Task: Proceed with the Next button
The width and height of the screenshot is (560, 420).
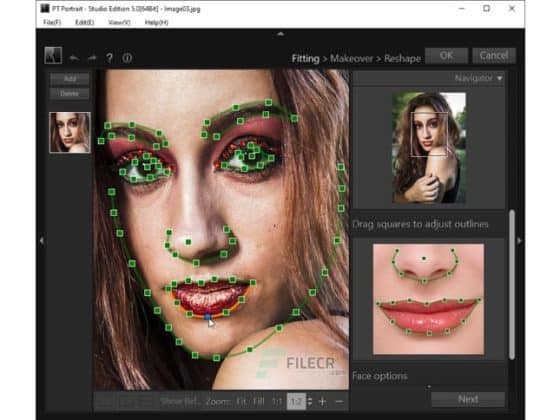Action: pyautogui.click(x=468, y=399)
